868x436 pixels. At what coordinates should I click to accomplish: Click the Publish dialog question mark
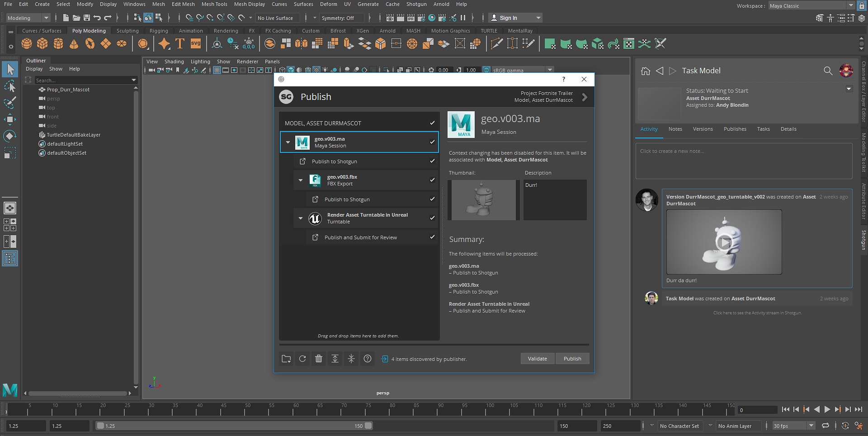coord(563,79)
